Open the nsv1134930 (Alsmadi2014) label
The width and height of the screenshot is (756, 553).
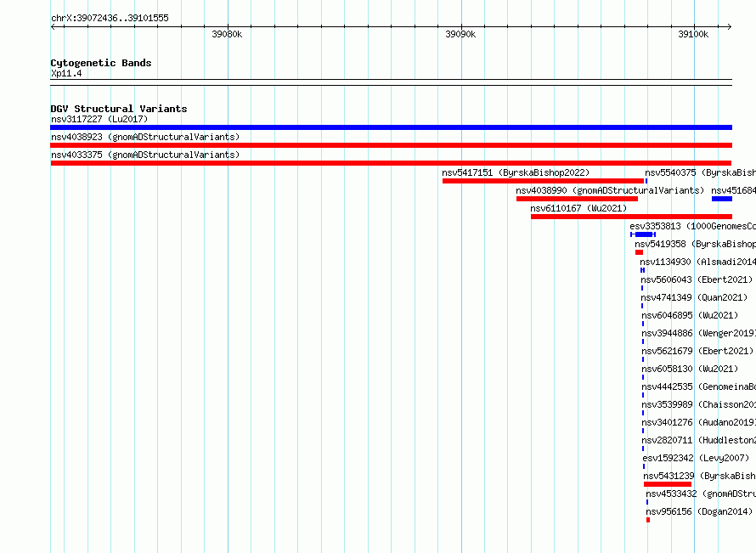coord(697,262)
